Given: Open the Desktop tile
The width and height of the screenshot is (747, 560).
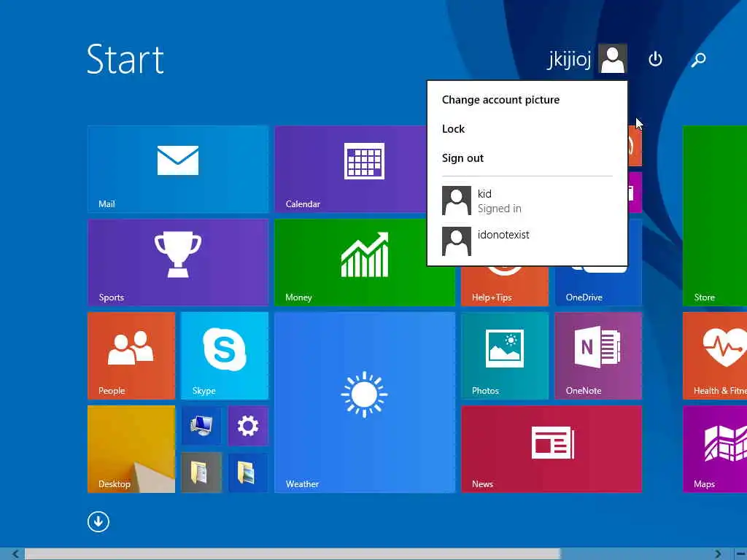Looking at the screenshot, I should point(131,448).
